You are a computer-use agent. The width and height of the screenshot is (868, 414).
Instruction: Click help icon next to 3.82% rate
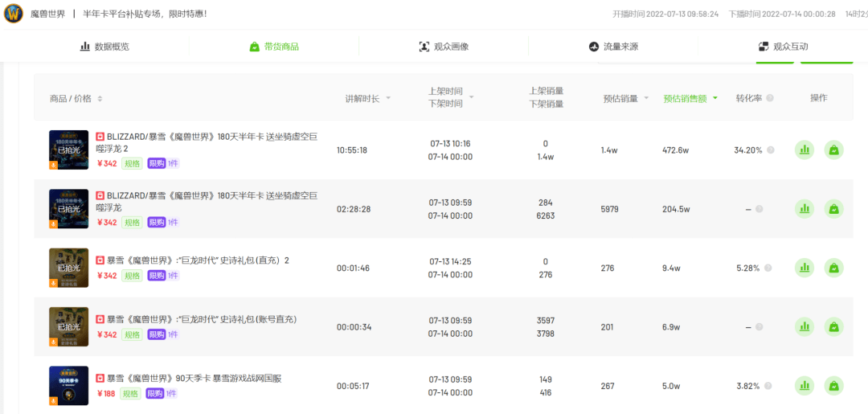[x=768, y=386]
